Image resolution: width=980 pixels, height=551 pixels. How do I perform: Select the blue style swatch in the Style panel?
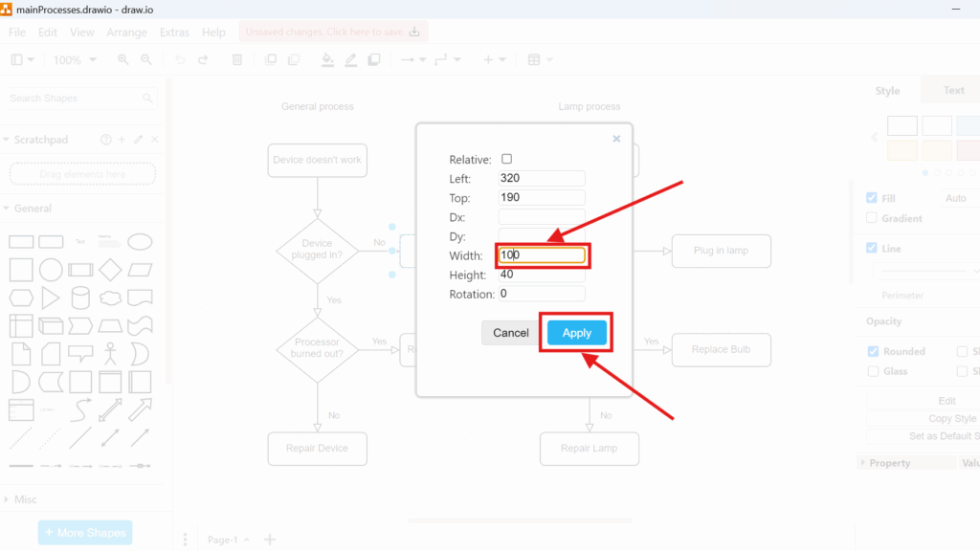tap(968, 125)
